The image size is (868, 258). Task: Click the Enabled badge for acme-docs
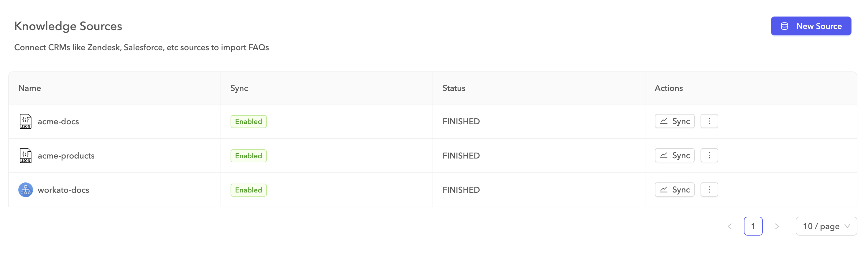tap(248, 122)
